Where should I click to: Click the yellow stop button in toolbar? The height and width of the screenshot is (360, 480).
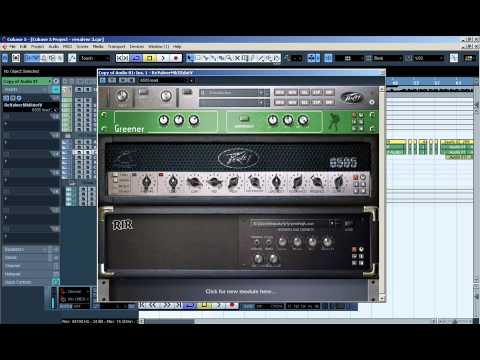pyautogui.click(x=150, y=58)
